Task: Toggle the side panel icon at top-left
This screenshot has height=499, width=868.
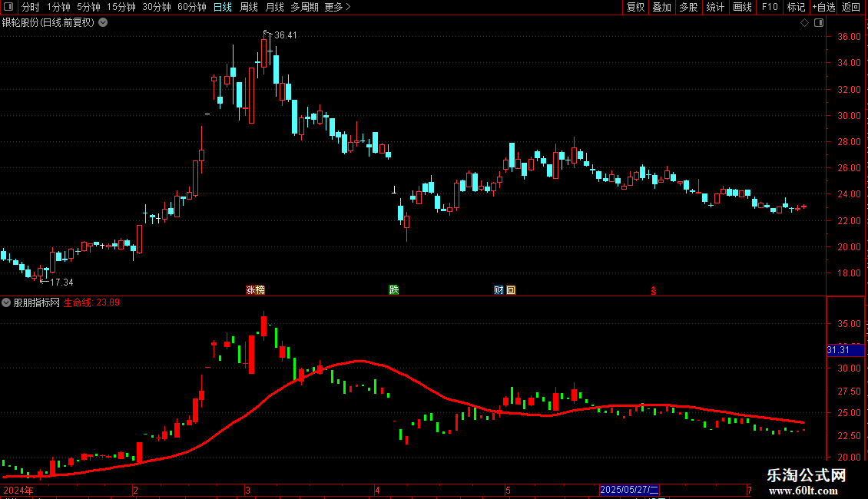Action: pos(8,7)
